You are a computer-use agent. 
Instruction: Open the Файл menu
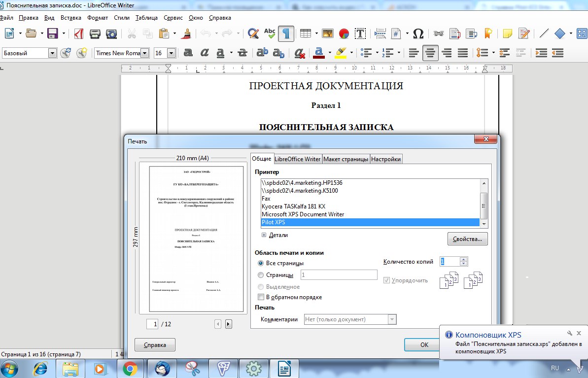6,18
